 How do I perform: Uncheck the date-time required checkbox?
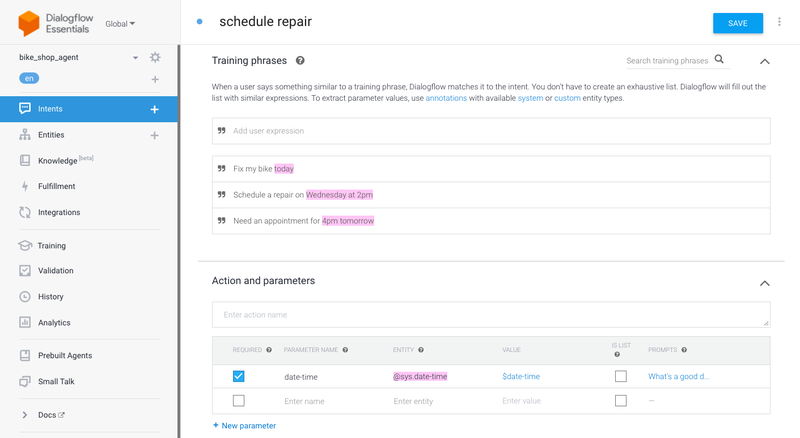click(238, 376)
